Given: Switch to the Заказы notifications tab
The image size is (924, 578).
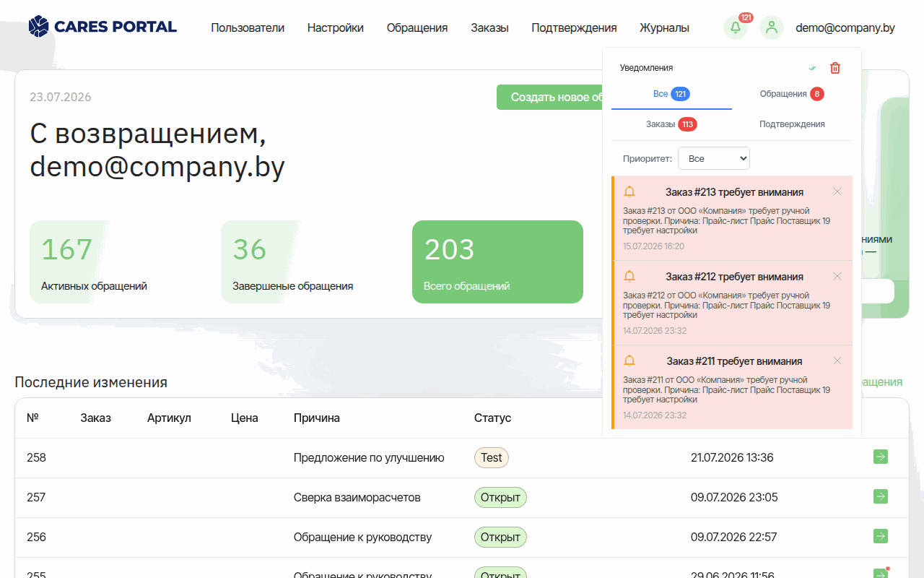Looking at the screenshot, I should click(671, 124).
